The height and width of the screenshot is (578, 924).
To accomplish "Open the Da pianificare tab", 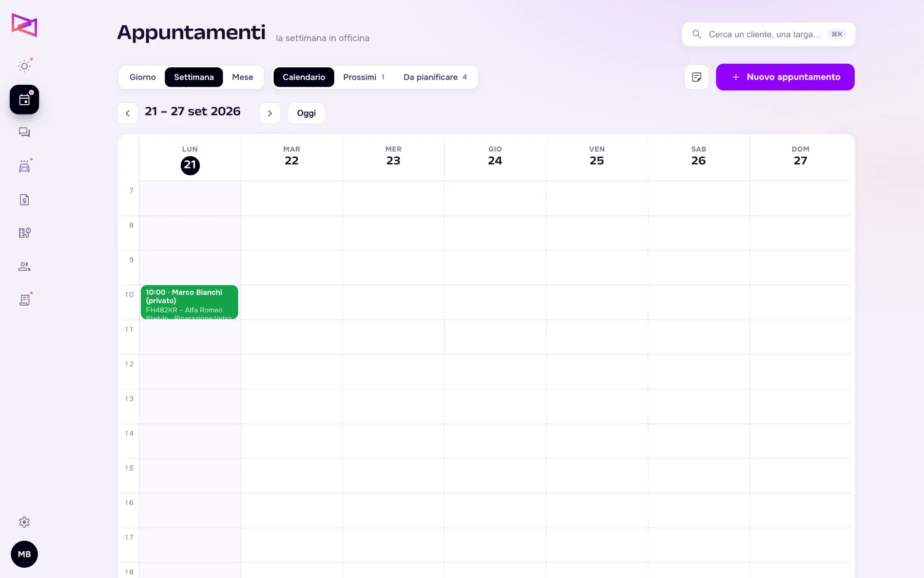I will [x=435, y=77].
